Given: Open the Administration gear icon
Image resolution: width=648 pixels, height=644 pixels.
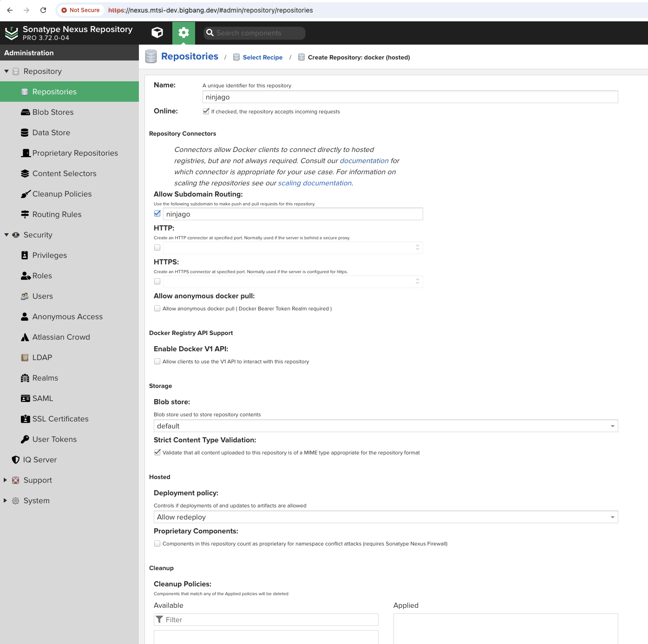Looking at the screenshot, I should [183, 33].
